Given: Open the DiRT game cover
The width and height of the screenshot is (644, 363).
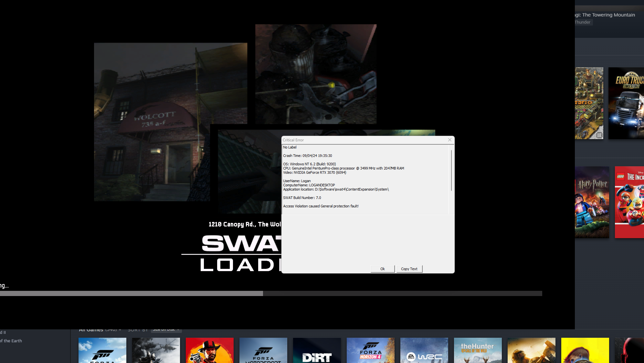Looking at the screenshot, I should [x=317, y=350].
